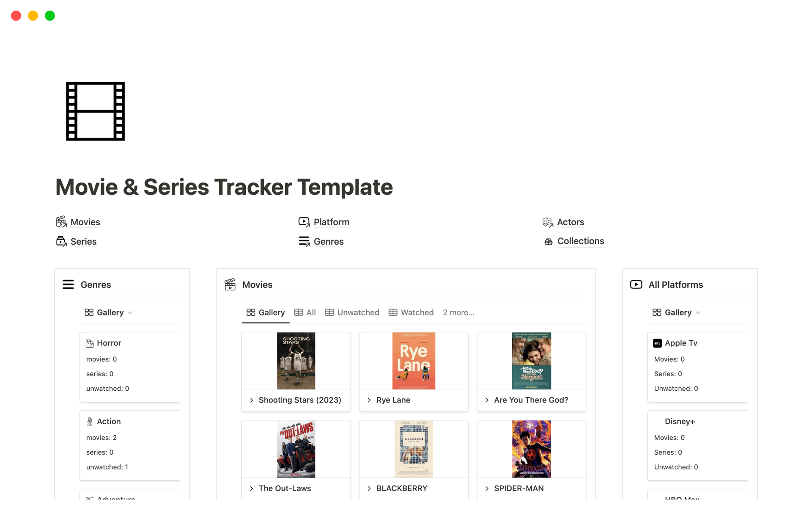Click the Genres list icon in links
The width and height of the screenshot is (812, 508).
[304, 241]
